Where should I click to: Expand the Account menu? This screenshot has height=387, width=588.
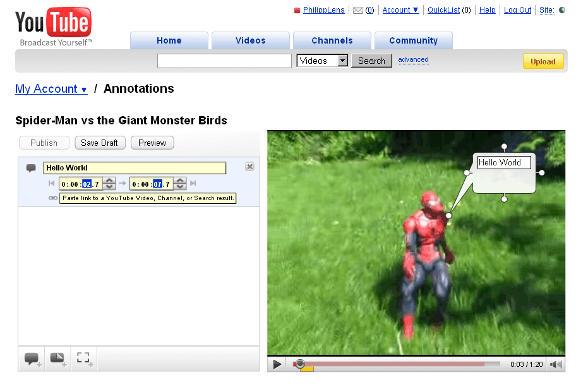400,9
